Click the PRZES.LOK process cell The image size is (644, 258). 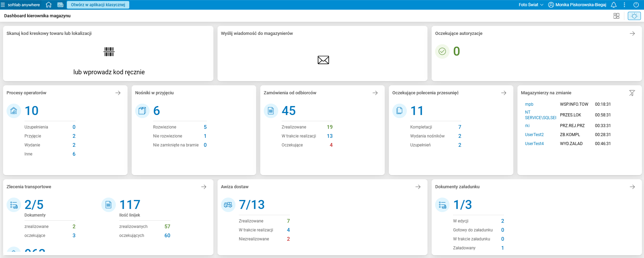pos(571,115)
